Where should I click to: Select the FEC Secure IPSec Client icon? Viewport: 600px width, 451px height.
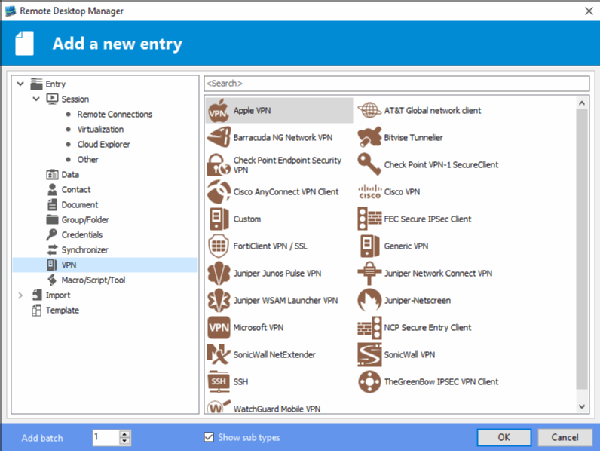[369, 219]
